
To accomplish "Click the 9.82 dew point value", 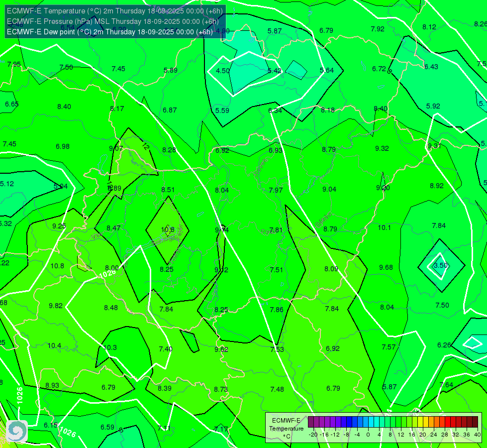I will [x=56, y=306].
